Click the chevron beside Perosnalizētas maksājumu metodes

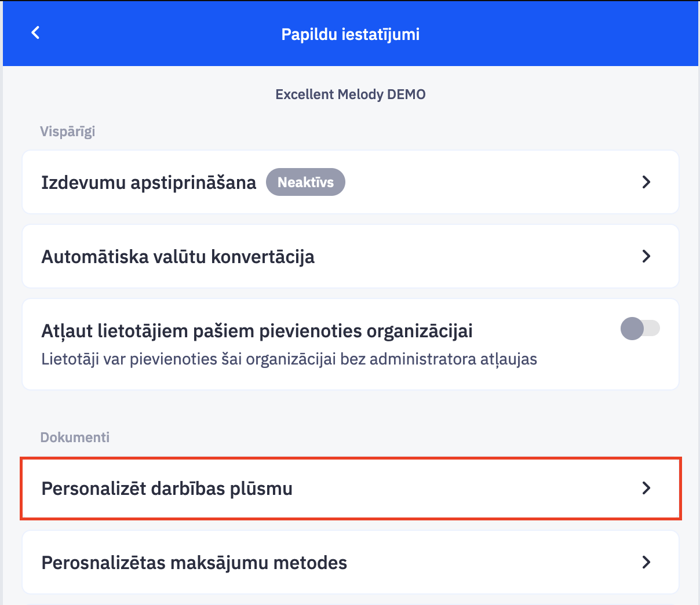(647, 562)
